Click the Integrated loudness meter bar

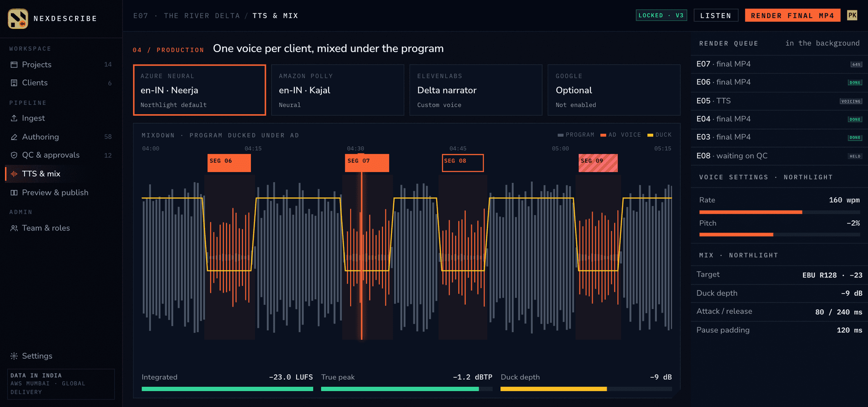coord(227,389)
